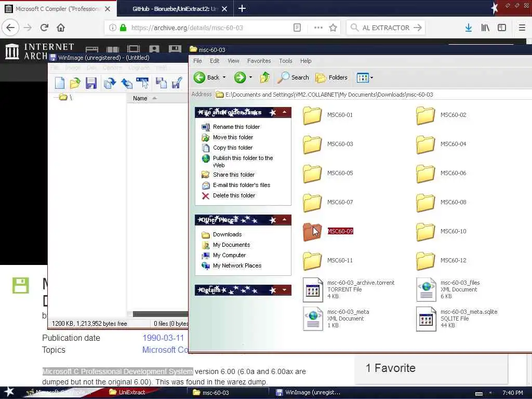Reload page in Firefox

[44, 28]
